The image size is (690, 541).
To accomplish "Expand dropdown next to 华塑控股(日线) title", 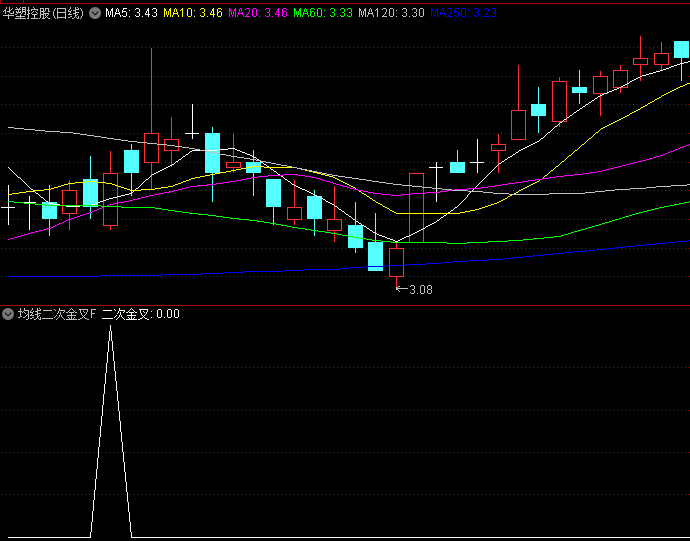I will click(x=95, y=14).
